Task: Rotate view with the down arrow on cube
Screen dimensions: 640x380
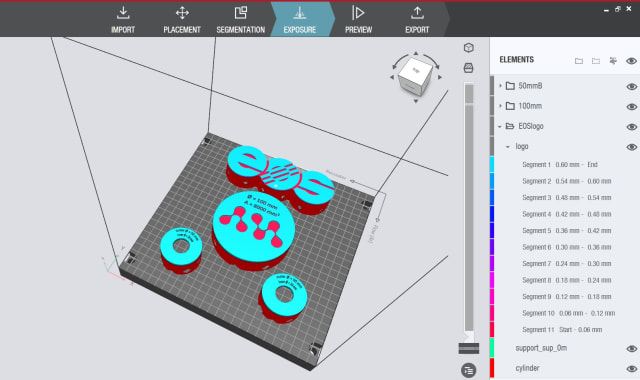Action: (x=416, y=101)
